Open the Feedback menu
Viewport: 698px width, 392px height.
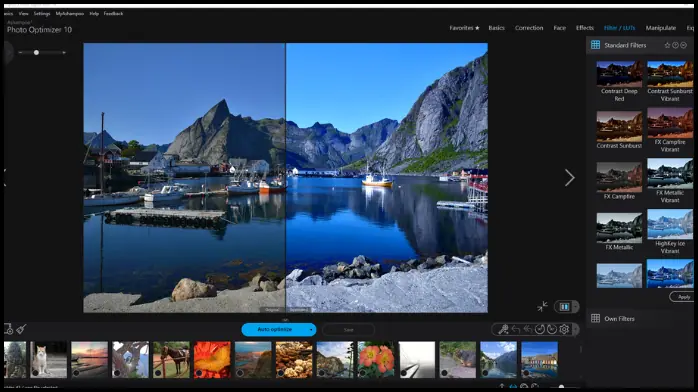pyautogui.click(x=113, y=14)
